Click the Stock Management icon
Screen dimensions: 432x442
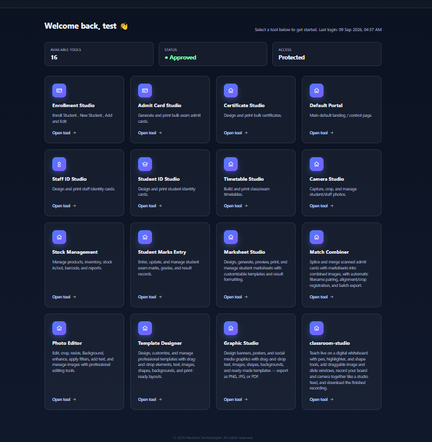[x=59, y=237]
